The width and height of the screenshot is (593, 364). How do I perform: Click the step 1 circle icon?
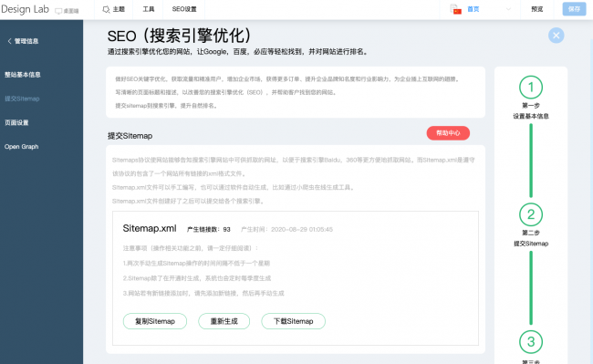coord(531,88)
